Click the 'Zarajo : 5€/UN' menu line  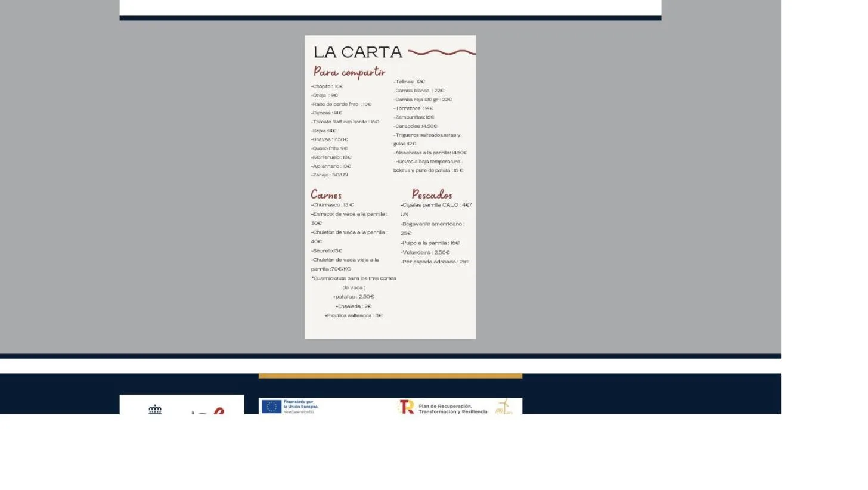(329, 175)
